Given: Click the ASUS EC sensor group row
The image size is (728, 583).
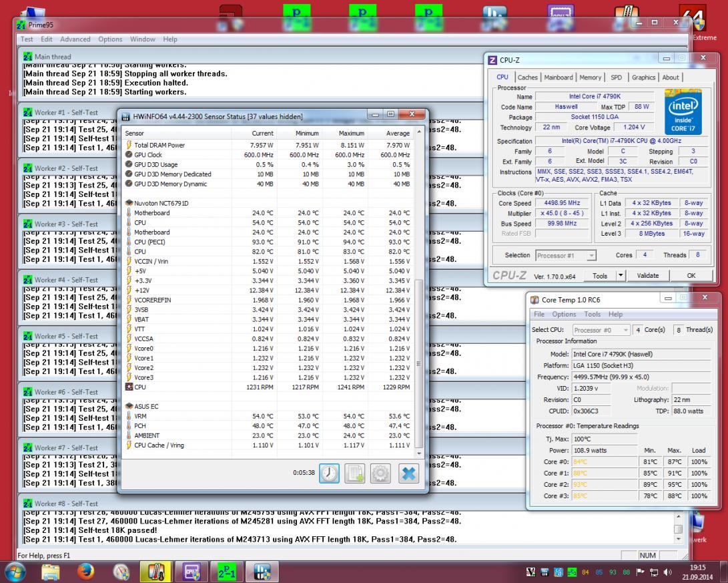Looking at the screenshot, I should (x=268, y=407).
